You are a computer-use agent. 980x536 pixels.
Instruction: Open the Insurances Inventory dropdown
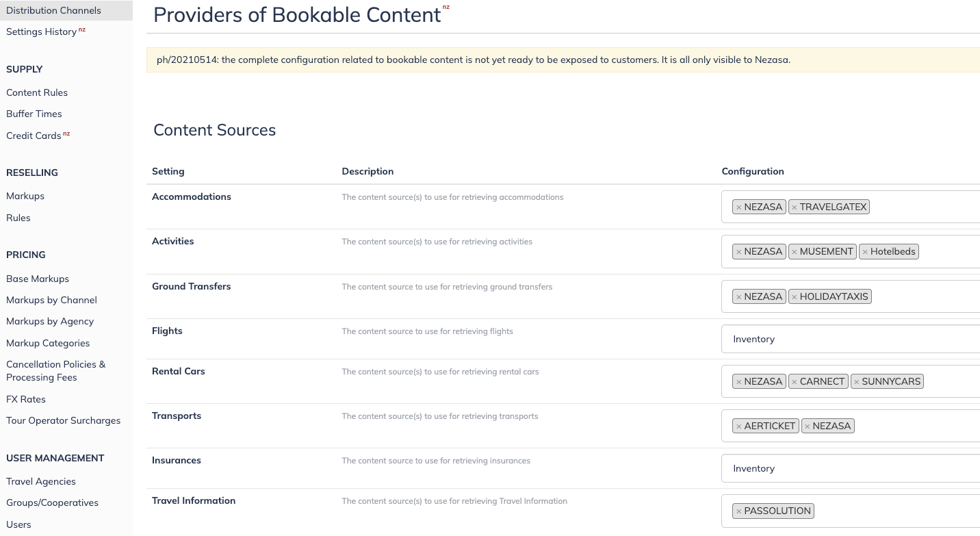(851, 468)
